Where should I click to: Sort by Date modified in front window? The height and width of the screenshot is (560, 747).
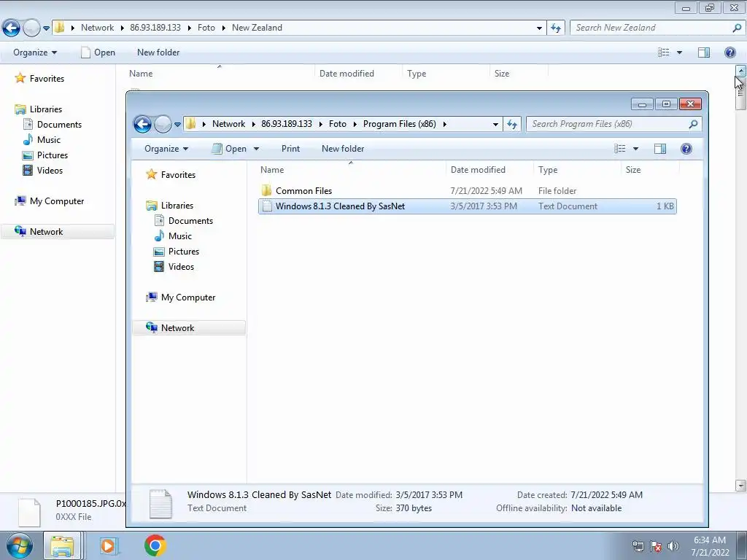pyautogui.click(x=489, y=170)
